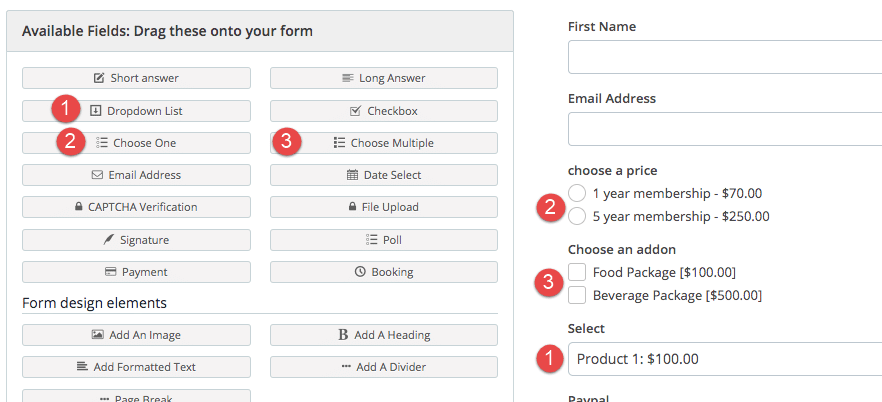Screen dimensions: 882x402
Task: Select the 5 year membership radio button
Action: click(x=577, y=216)
